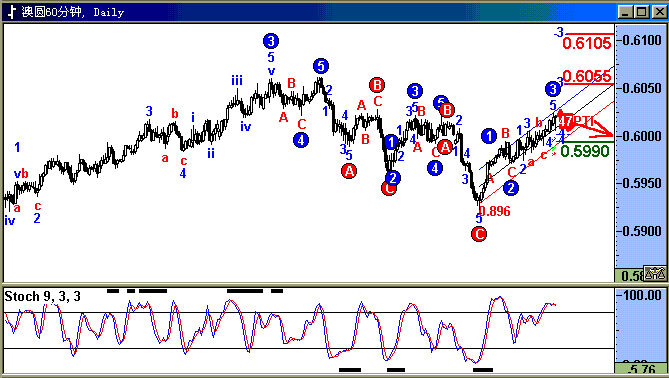
Task: Click the 100.00 value on the stochastic axis
Action: click(x=642, y=295)
